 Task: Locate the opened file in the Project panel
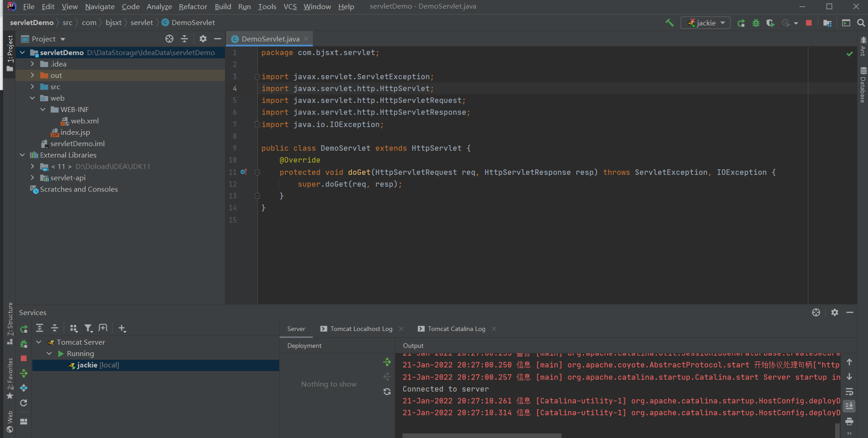(x=169, y=39)
